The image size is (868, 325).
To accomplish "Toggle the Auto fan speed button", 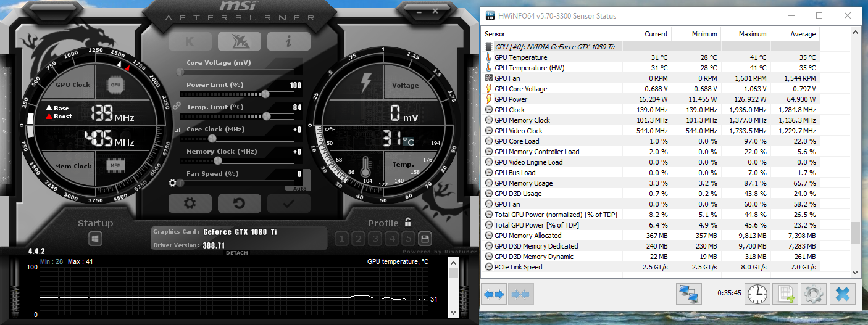I will pyautogui.click(x=299, y=189).
